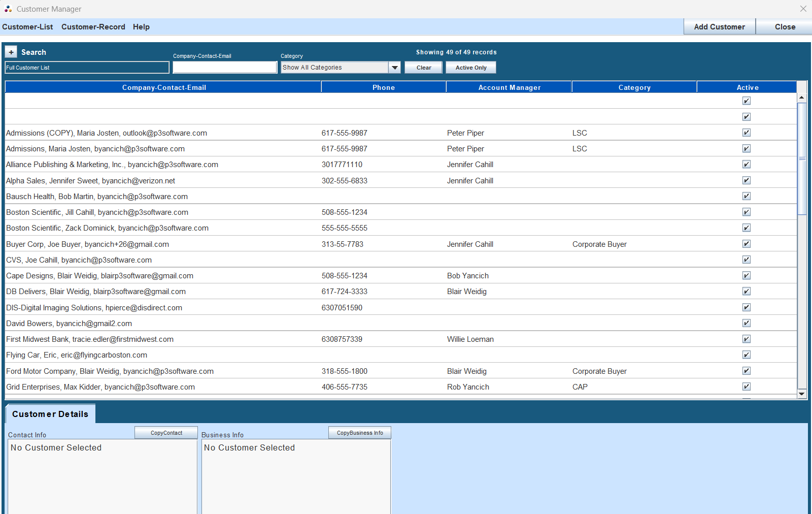Click the "+" icon beside Search
Image resolution: width=812 pixels, height=514 pixels.
point(11,51)
